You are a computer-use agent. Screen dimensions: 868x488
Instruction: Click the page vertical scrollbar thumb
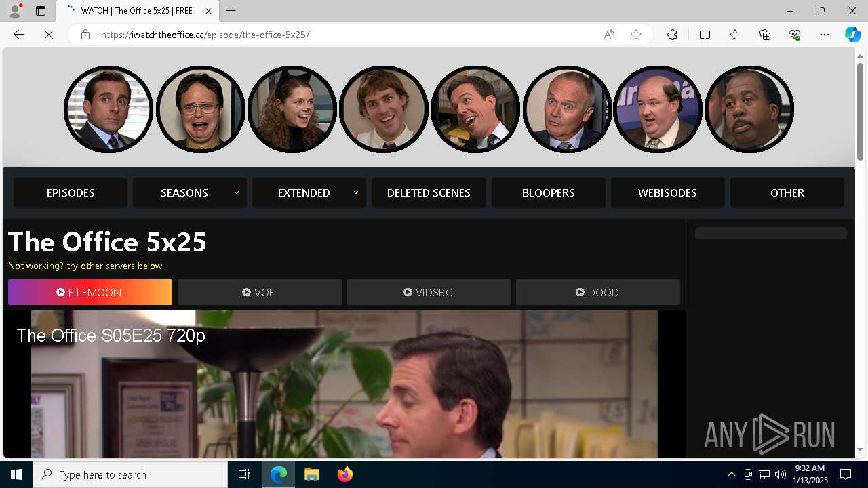tap(861, 111)
